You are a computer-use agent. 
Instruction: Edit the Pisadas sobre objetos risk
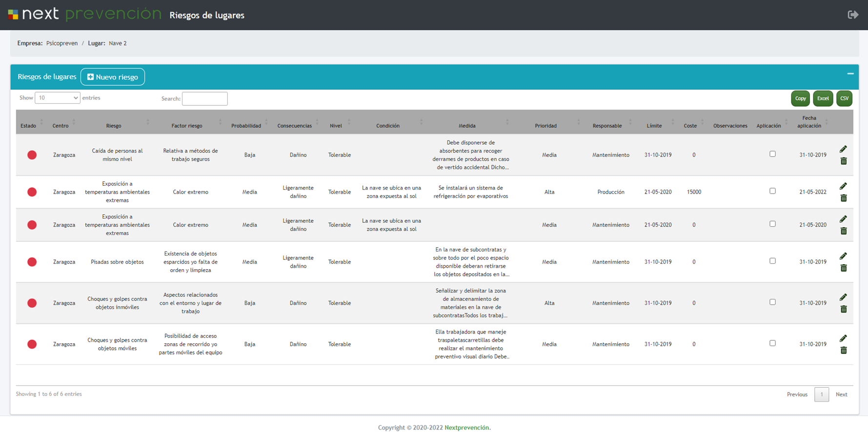click(x=843, y=256)
